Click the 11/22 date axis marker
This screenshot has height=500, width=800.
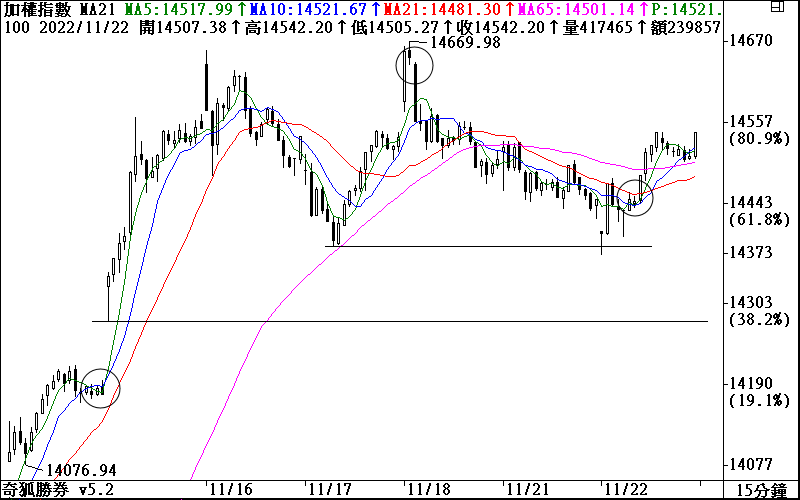[x=625, y=491]
